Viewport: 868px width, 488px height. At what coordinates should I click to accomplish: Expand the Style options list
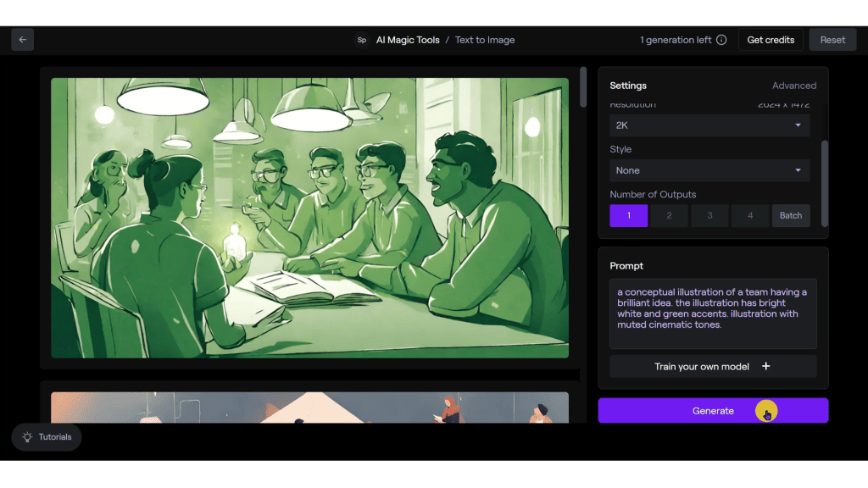point(799,170)
